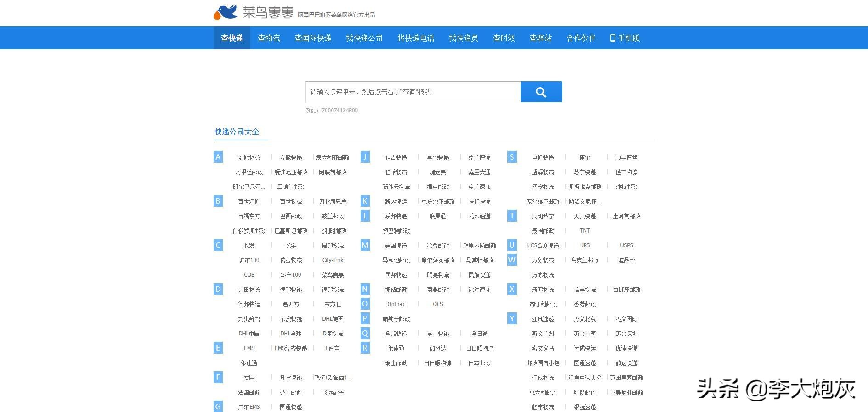Viewport: 868px width, 412px height.
Task: Select letter G index badge
Action: pos(218,406)
